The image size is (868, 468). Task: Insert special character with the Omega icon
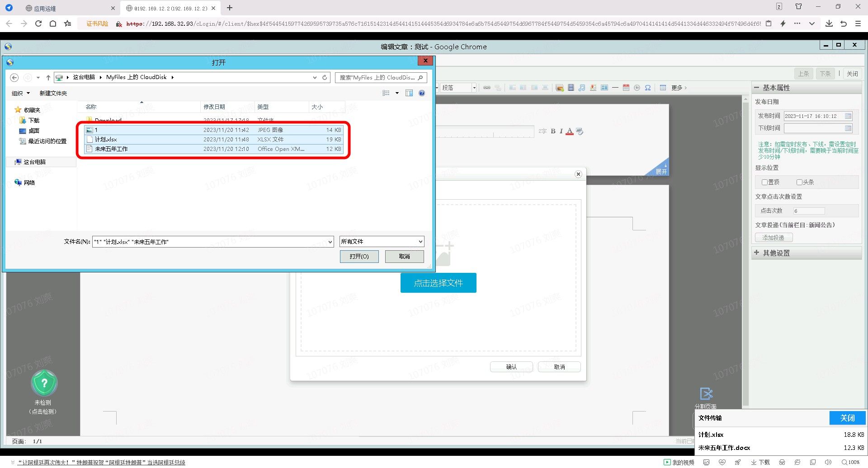pyautogui.click(x=648, y=88)
